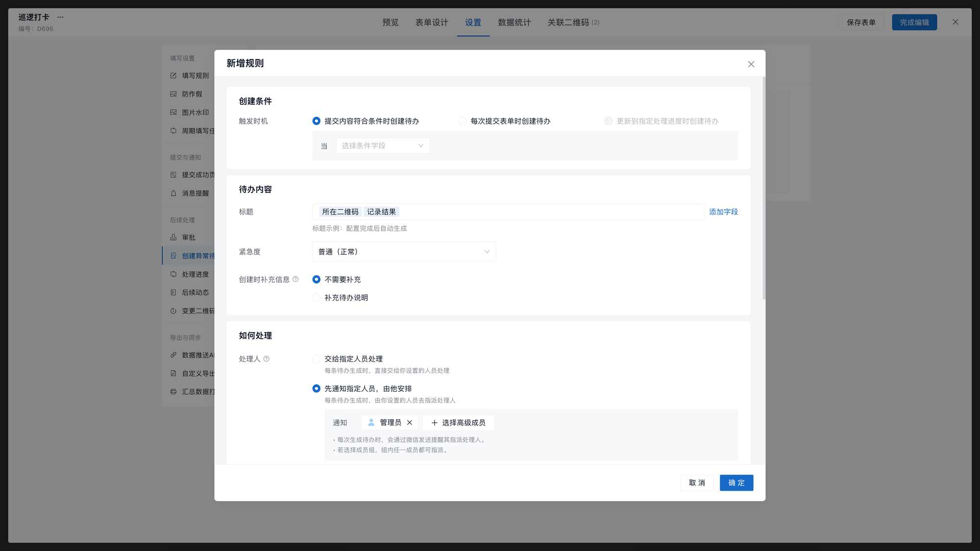
Task: Open the 紧急度 dropdown showing 普通（正常）
Action: coord(404,252)
